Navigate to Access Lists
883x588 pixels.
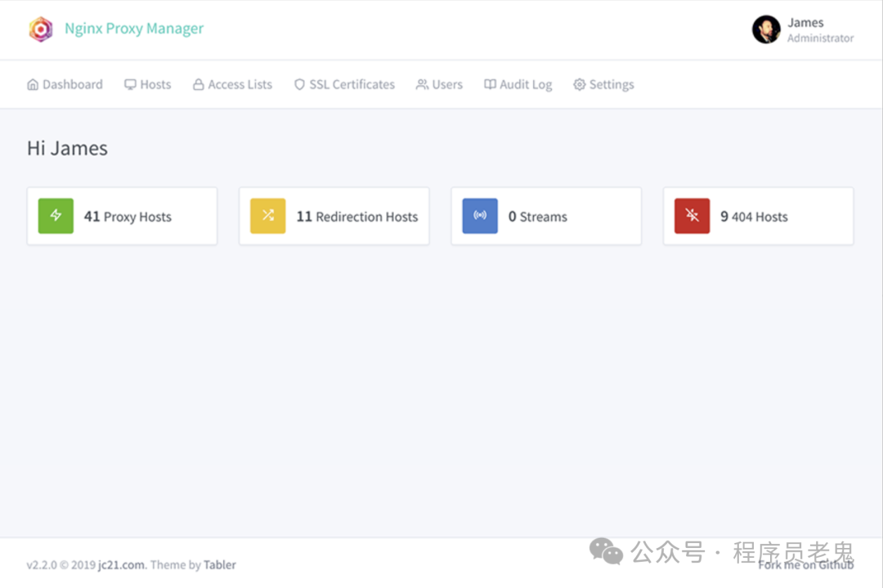232,84
